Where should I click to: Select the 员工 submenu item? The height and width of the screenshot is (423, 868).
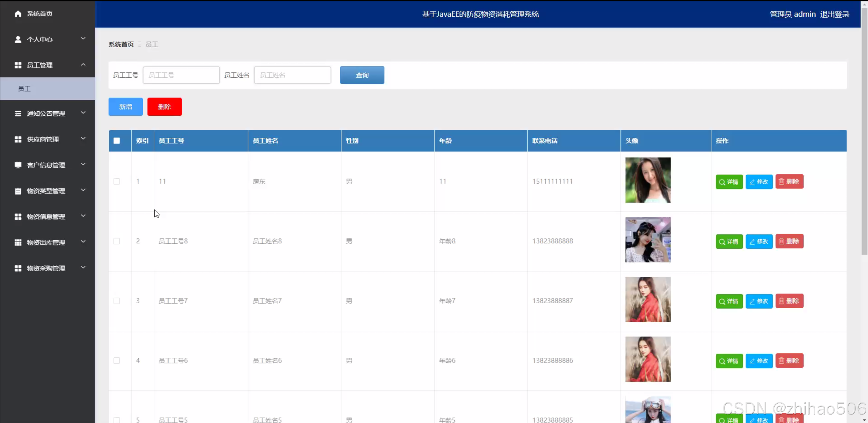tap(24, 89)
